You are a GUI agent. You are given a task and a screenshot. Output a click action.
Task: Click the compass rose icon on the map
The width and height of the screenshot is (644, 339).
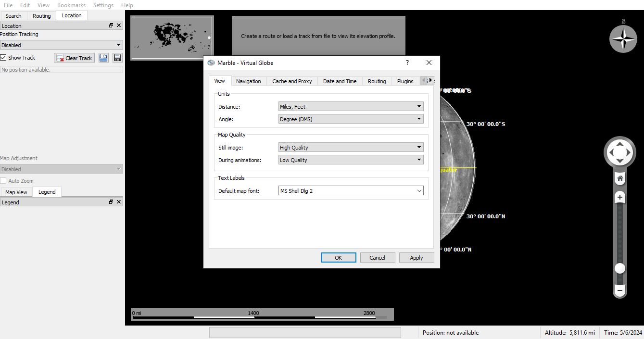tap(623, 39)
